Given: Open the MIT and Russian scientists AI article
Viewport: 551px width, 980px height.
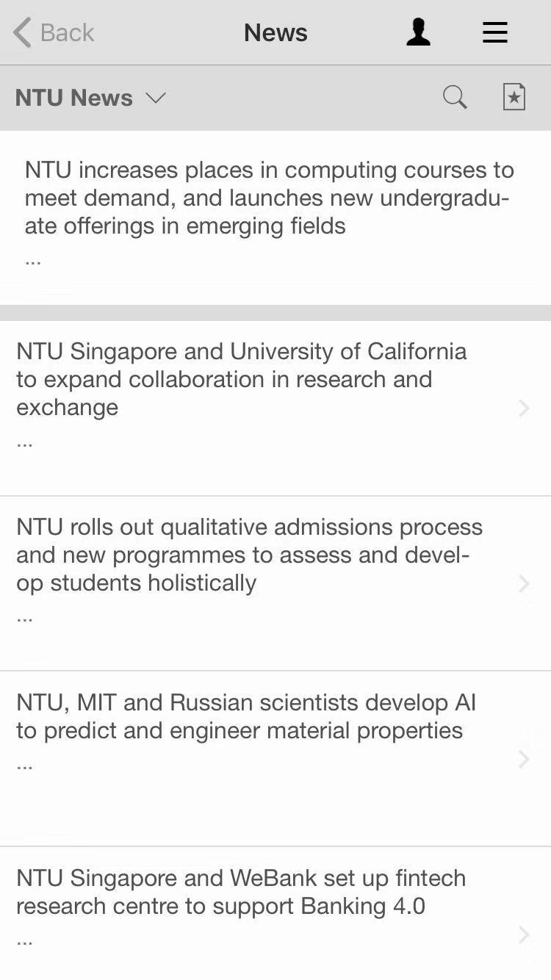Looking at the screenshot, I should point(245,716).
